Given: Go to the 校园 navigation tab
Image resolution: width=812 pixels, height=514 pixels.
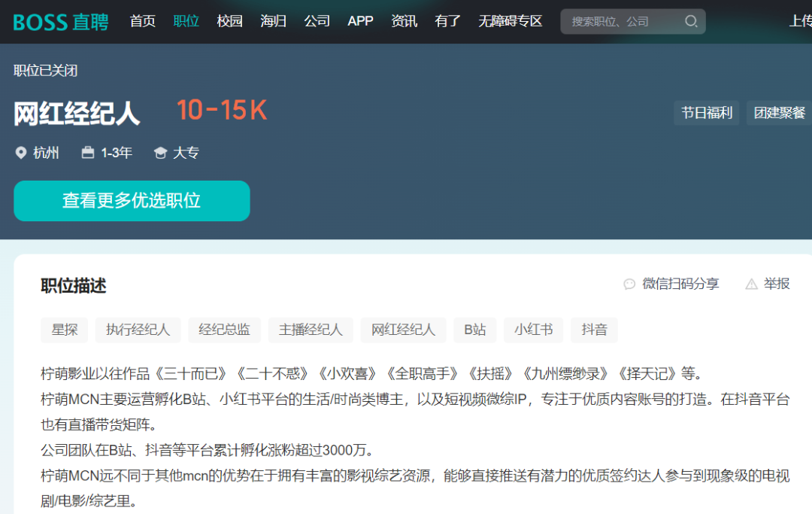Looking at the screenshot, I should click(x=229, y=21).
